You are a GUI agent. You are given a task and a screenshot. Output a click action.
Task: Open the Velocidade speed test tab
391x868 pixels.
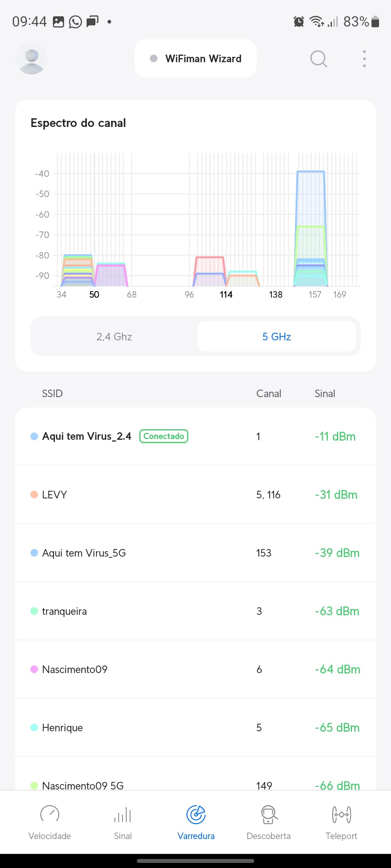[50, 822]
